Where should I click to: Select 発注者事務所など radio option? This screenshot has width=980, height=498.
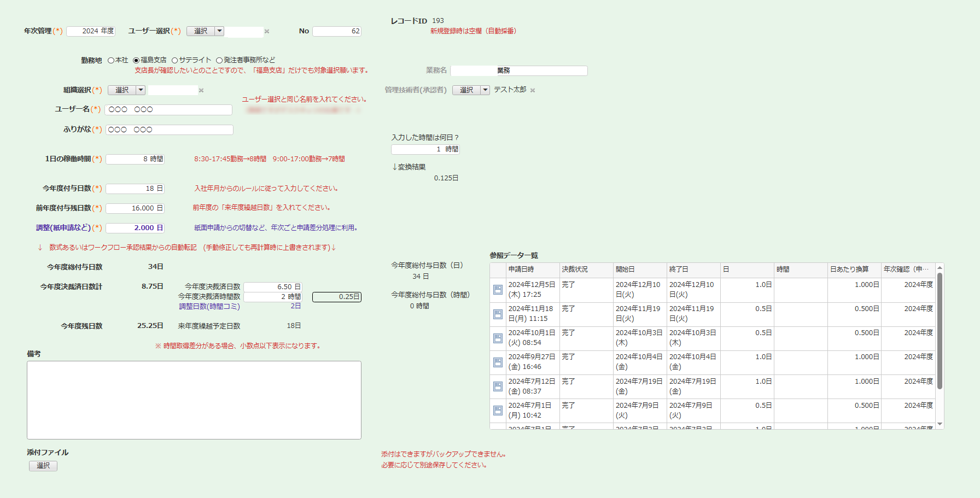[x=219, y=61]
